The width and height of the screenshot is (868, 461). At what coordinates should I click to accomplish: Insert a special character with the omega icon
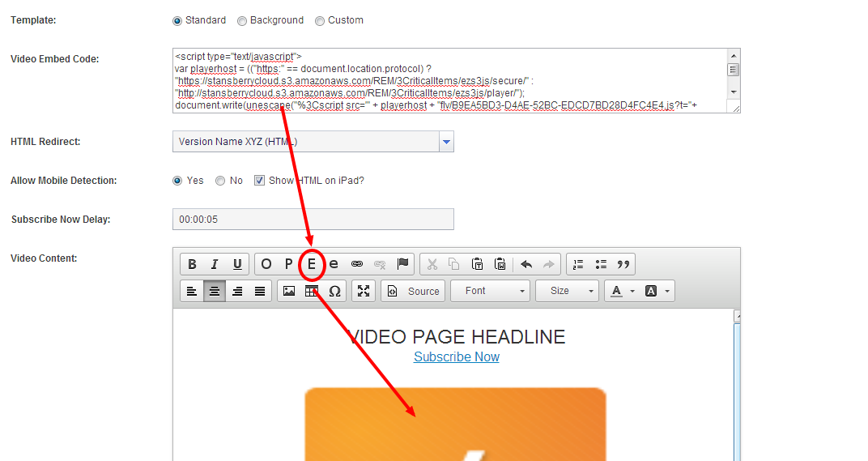click(334, 291)
